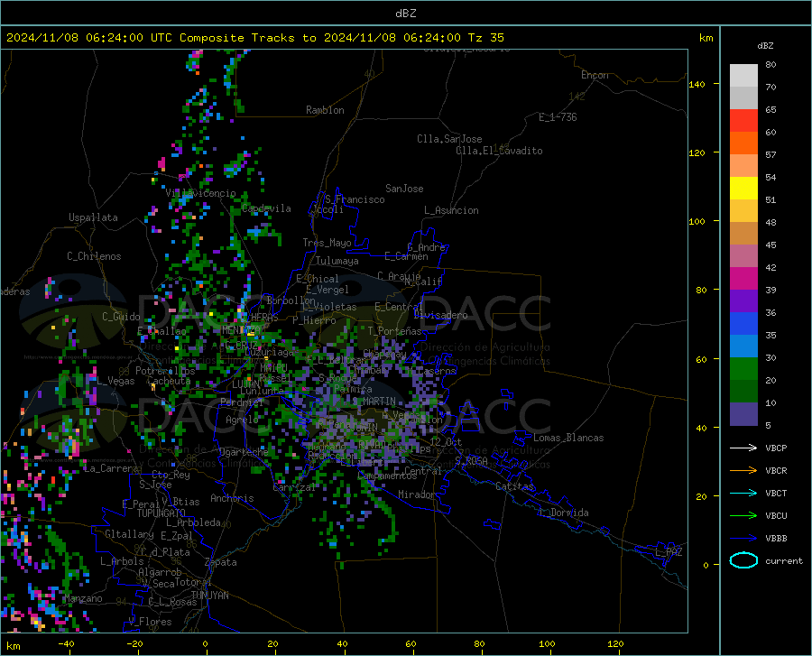Click the 120 km tick on horizontal axis
The height and width of the screenshot is (656, 812).
tap(615, 643)
